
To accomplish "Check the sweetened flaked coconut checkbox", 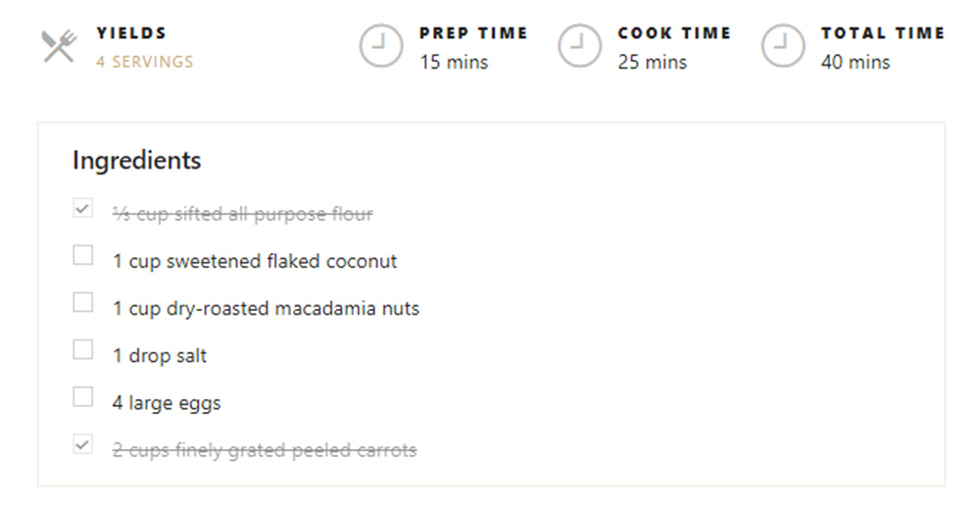I will tap(82, 255).
